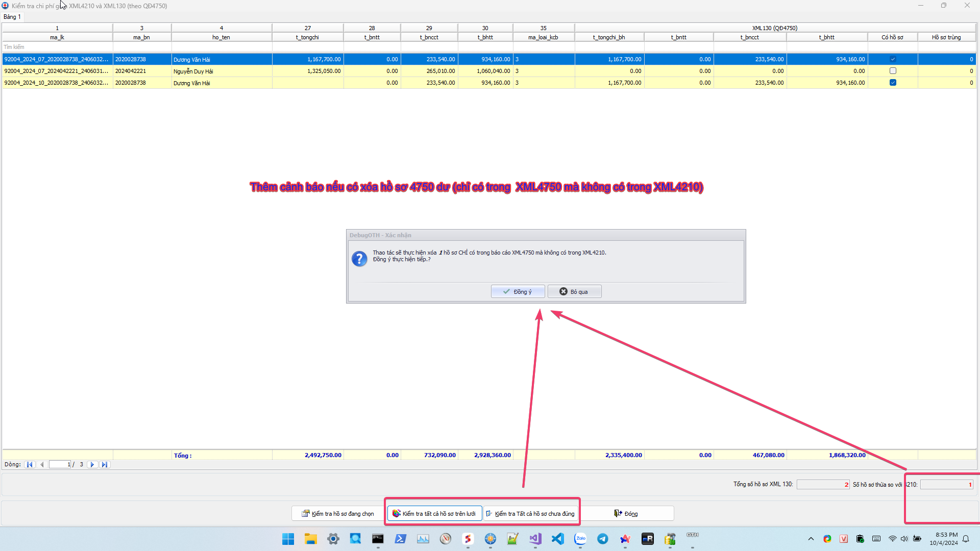Go to first record in navigator

(30, 464)
